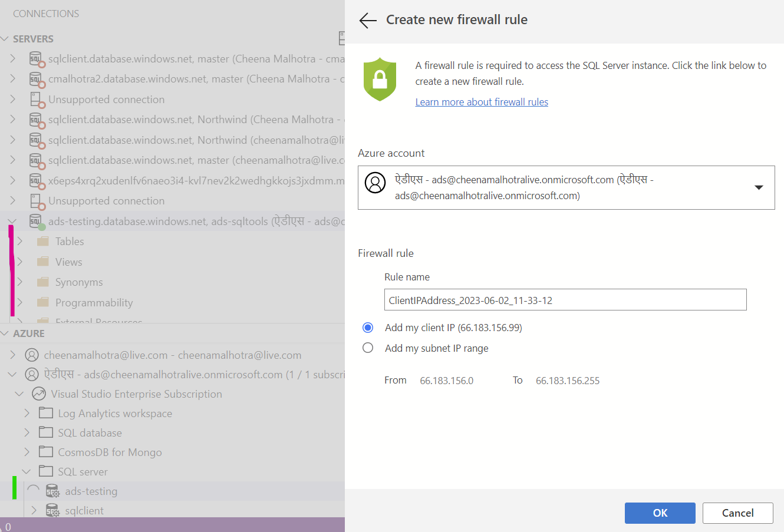Viewport: 784px width, 532px height.
Task: Click the Visual Studio Enterprise Subscription icon
Action: click(39, 393)
